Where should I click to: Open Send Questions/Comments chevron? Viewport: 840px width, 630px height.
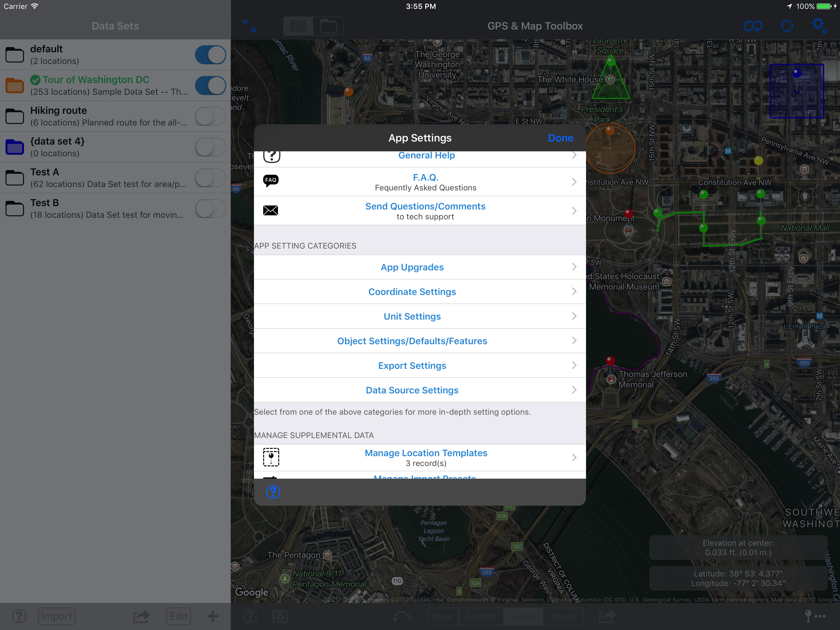574,211
